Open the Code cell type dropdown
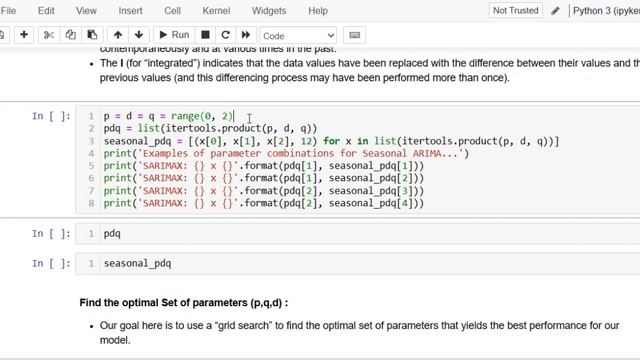Viewport: 640px width, 360px height. pyautogui.click(x=298, y=36)
